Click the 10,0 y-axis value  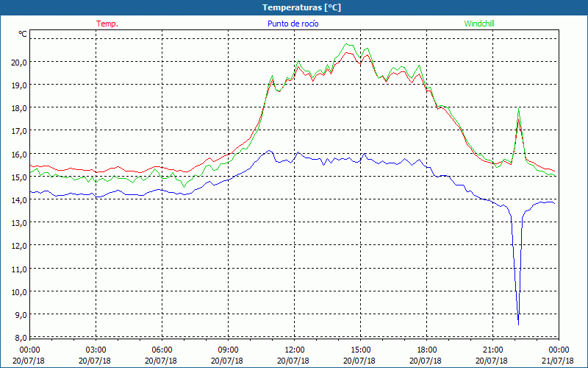[x=19, y=292]
